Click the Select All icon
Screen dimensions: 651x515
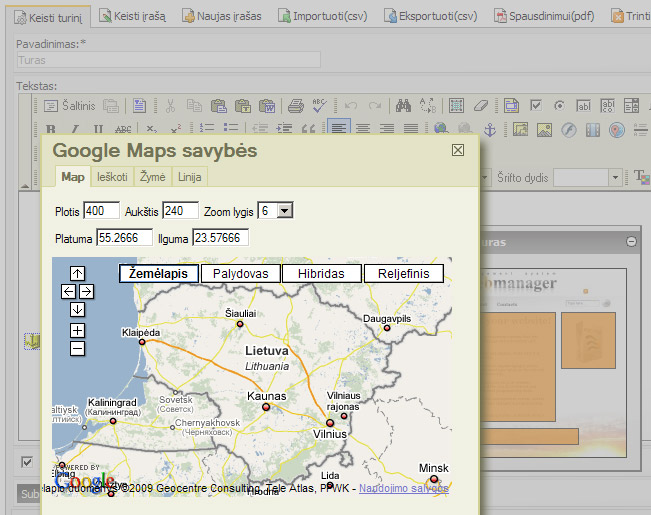[x=456, y=106]
